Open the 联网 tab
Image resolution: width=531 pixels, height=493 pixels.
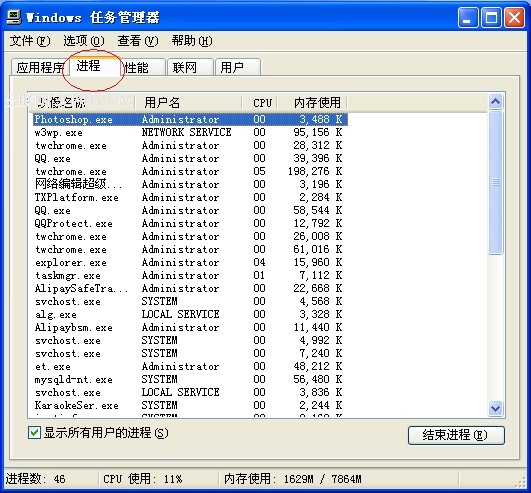(x=190, y=67)
